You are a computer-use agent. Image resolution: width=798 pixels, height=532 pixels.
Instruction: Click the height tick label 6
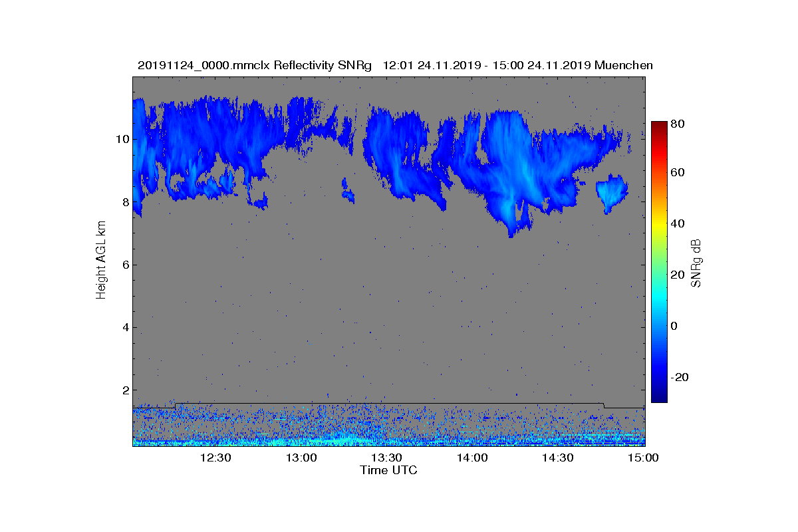[124, 265]
